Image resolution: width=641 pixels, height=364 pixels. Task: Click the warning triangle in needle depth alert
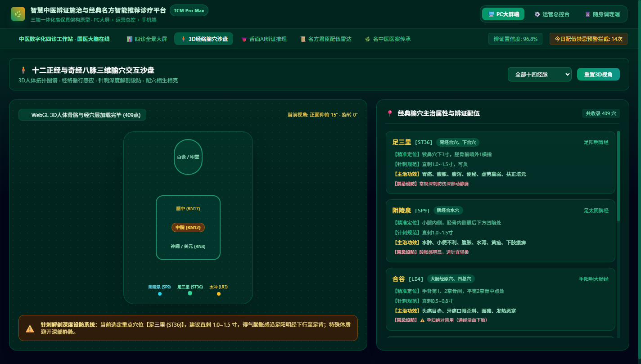coord(30,328)
